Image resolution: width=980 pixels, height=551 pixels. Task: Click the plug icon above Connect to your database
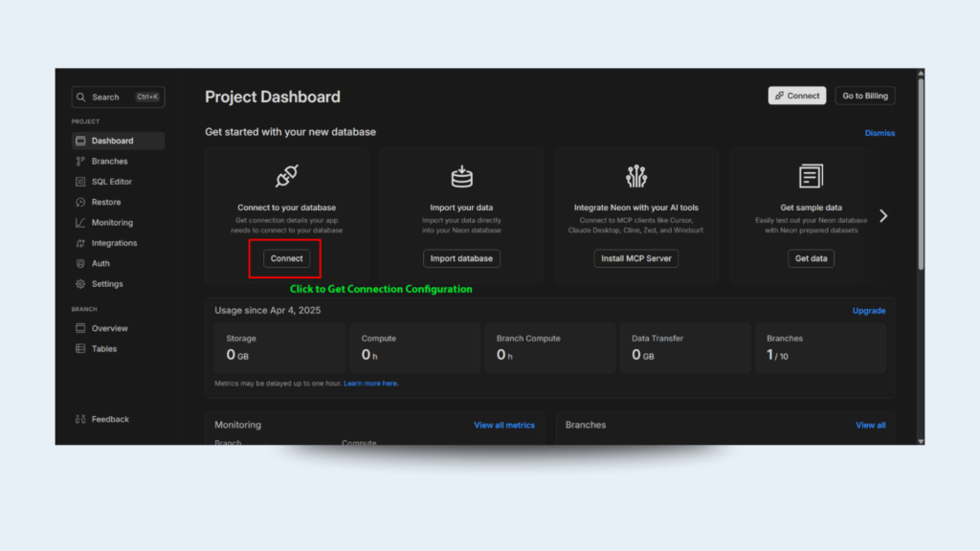[x=286, y=176]
